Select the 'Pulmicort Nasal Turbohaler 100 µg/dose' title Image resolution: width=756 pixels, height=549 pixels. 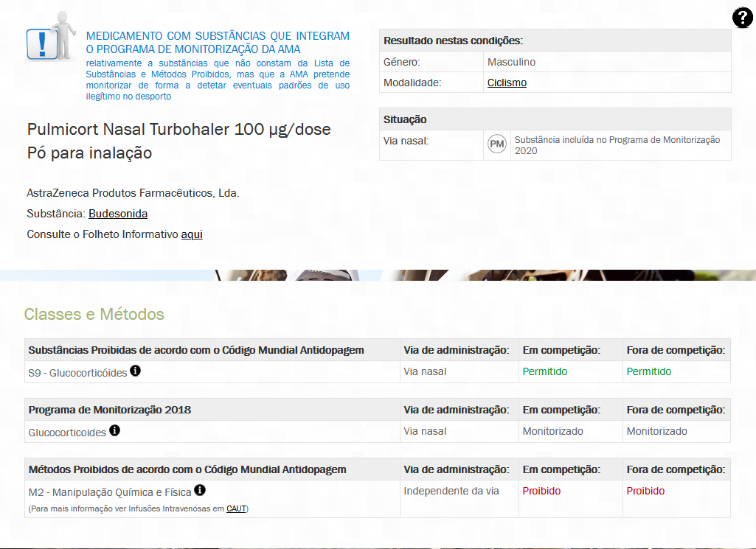pyautogui.click(x=179, y=130)
